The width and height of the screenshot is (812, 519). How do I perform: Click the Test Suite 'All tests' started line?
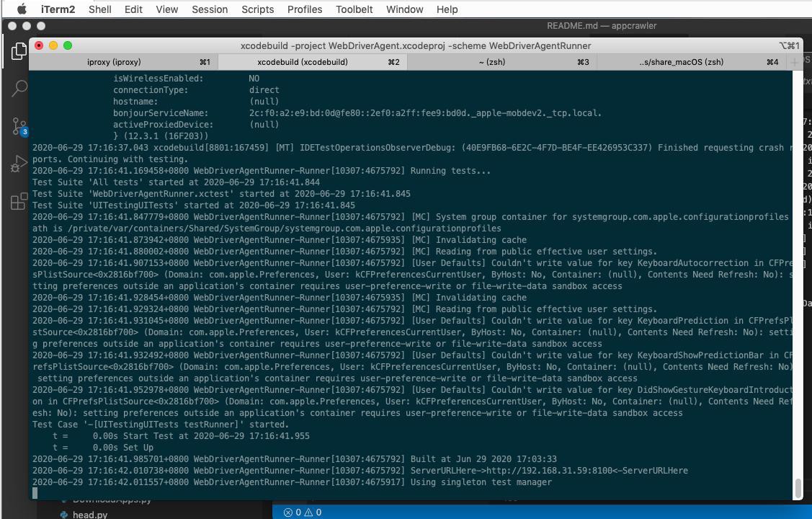click(x=176, y=182)
